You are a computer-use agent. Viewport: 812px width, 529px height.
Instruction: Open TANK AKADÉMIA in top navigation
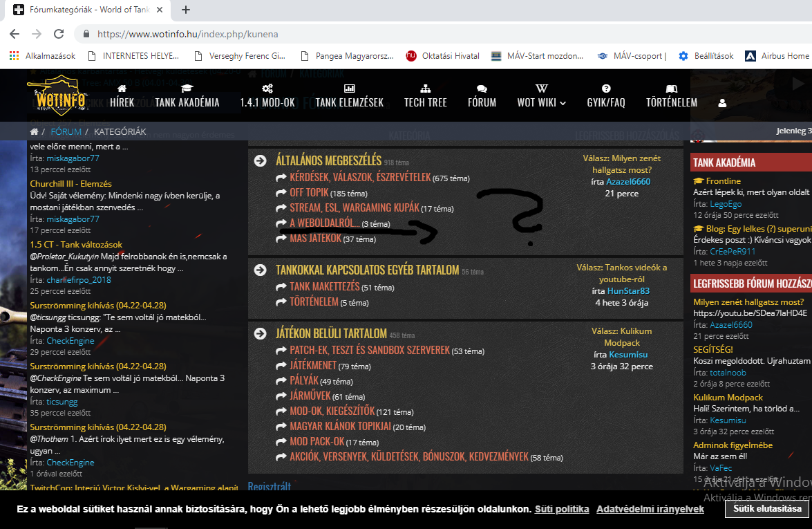point(187,96)
